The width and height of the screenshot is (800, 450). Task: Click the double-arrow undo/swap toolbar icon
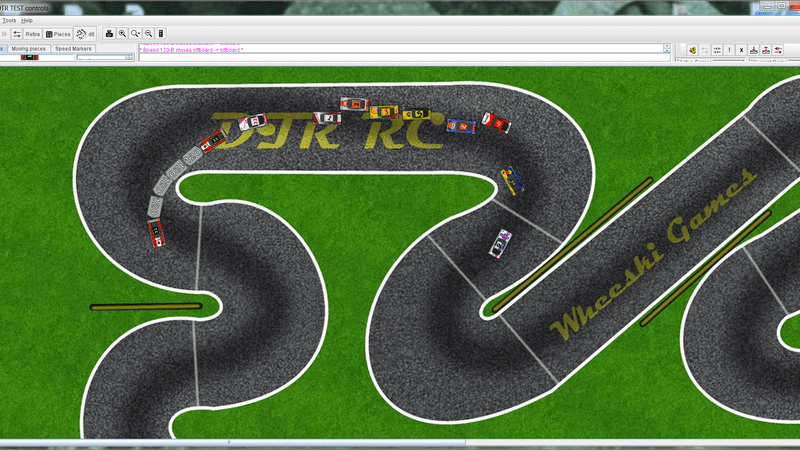[x=16, y=34]
